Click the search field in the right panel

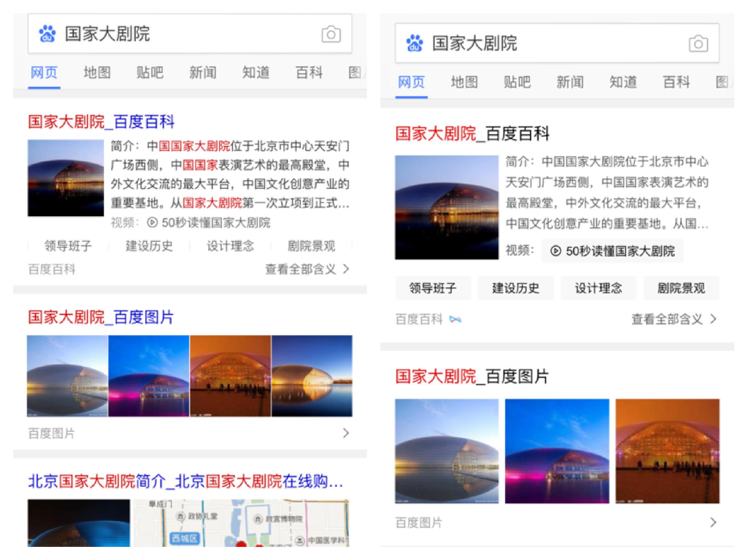pos(557,43)
